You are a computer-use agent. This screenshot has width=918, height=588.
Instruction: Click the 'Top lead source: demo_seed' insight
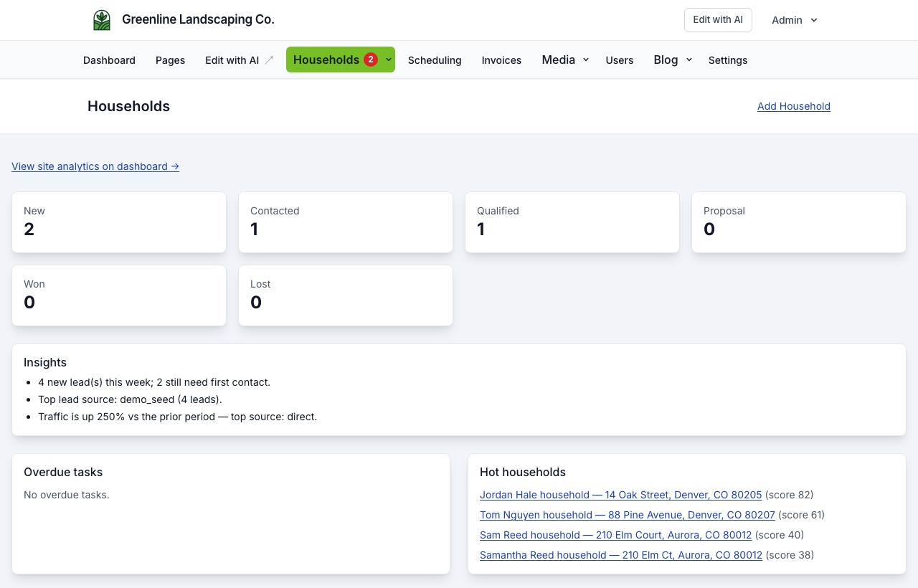click(x=130, y=399)
